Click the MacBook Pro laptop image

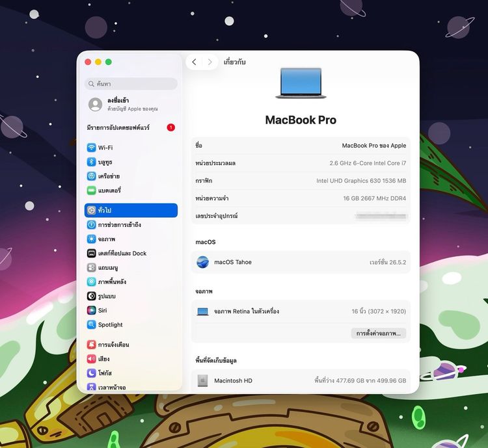coord(301,83)
